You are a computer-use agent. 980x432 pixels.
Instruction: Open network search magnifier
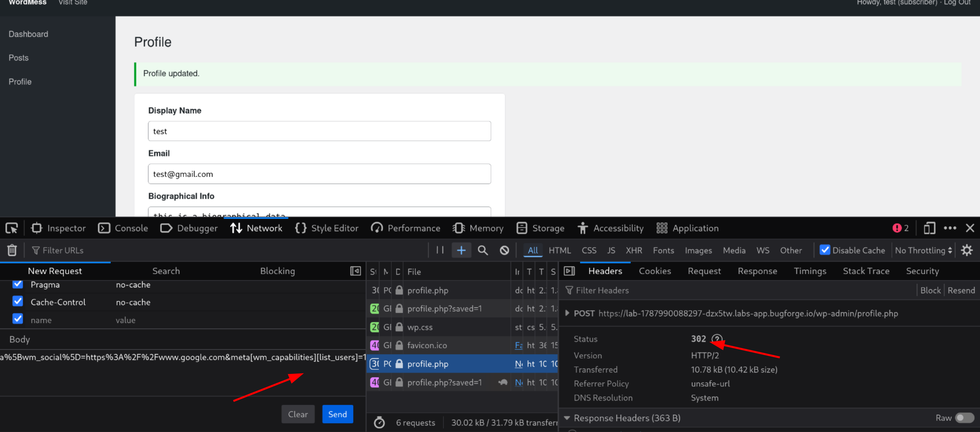click(x=483, y=250)
